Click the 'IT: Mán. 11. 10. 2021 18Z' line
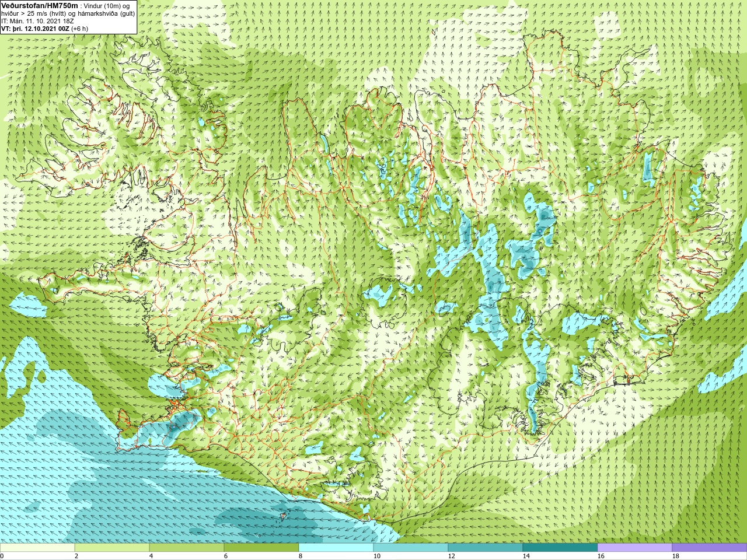 coord(37,21)
